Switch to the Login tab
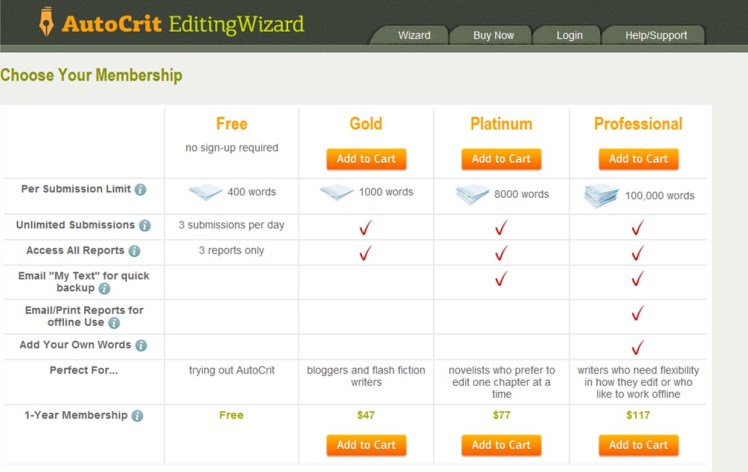The image size is (748, 472). pos(570,36)
